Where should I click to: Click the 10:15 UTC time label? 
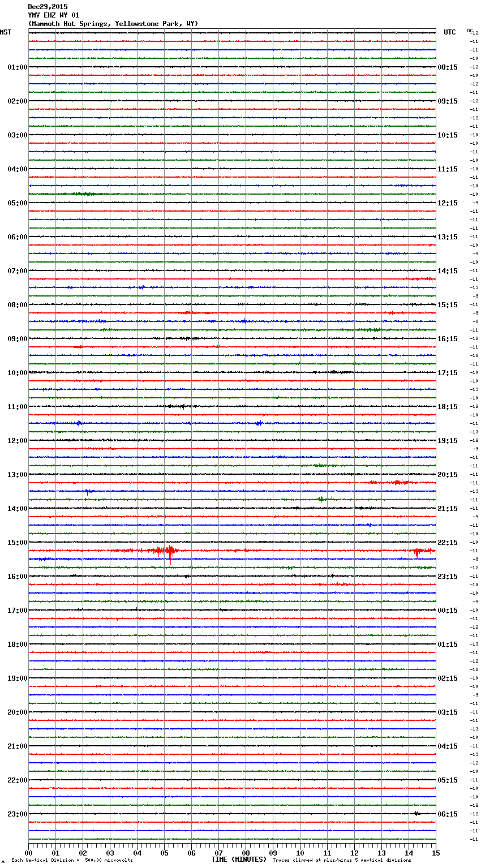448,135
